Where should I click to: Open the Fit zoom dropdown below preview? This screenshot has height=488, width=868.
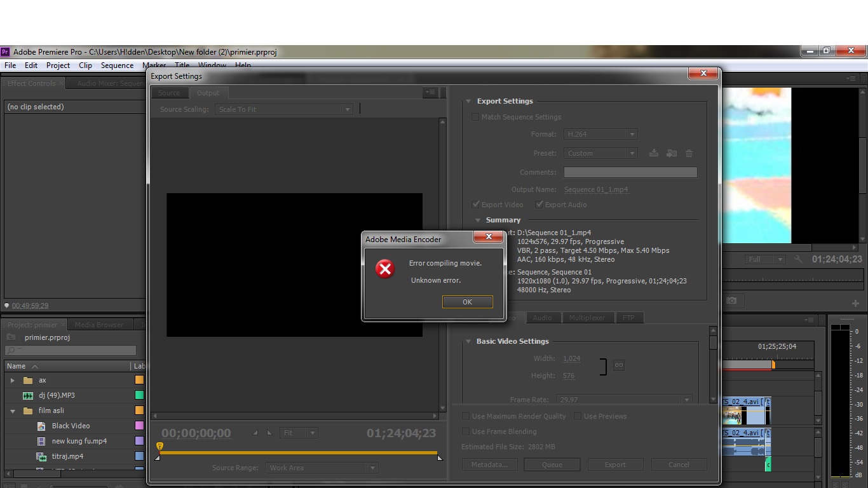coord(299,433)
